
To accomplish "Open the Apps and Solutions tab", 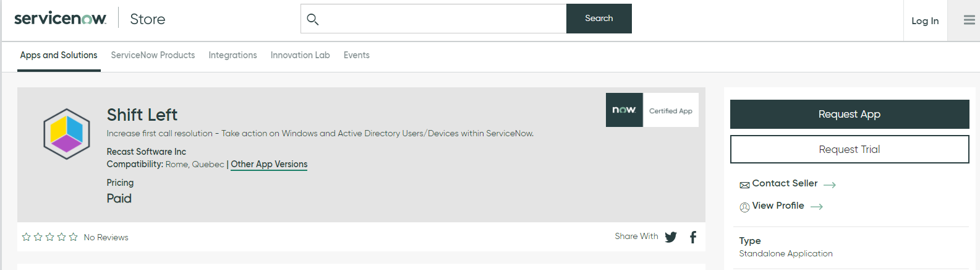I will 59,55.
